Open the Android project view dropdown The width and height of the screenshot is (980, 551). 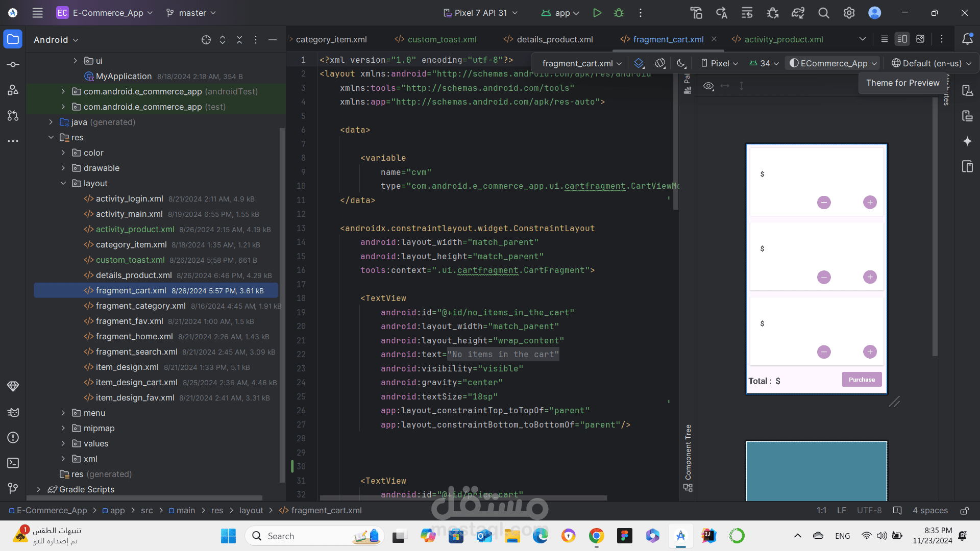(56, 40)
